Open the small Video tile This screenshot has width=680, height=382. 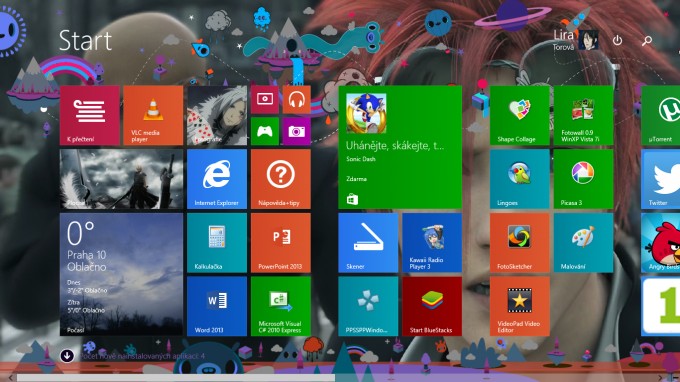[265, 100]
